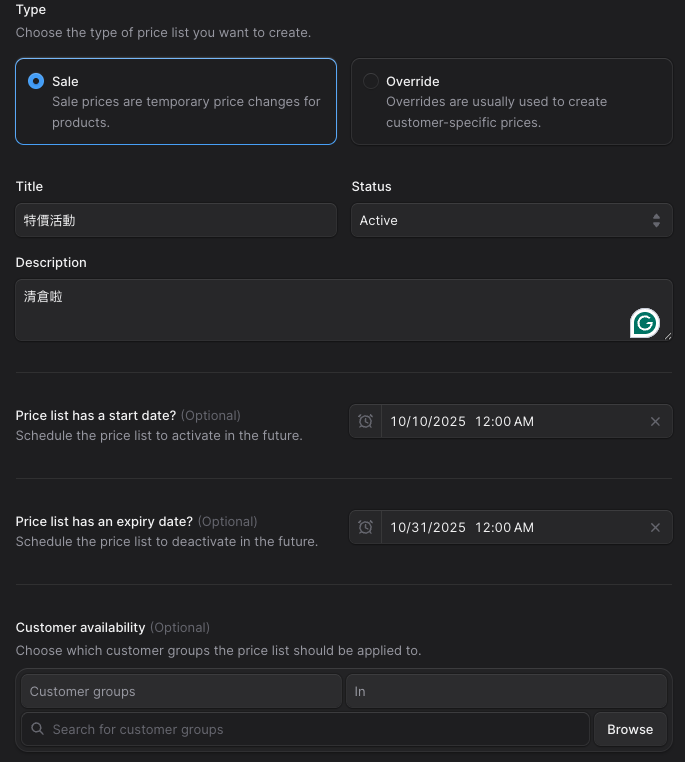
Task: Click the clock icon beside start date
Action: [366, 422]
